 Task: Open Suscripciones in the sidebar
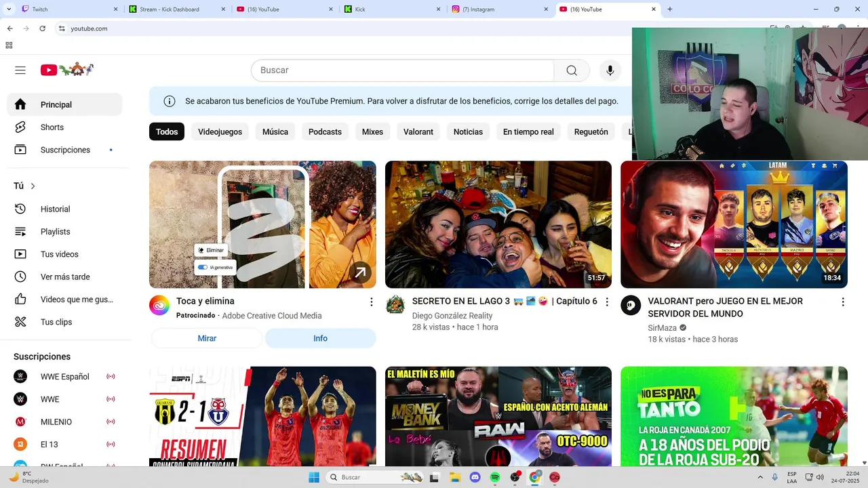click(64, 150)
